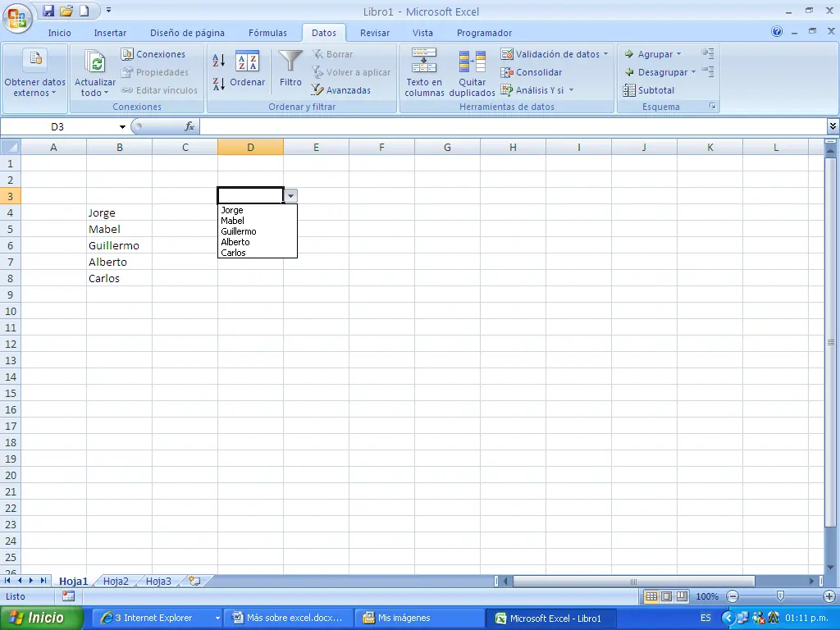Screen dimensions: 840x630
Task: Open Conexiones dialog
Action: click(153, 54)
